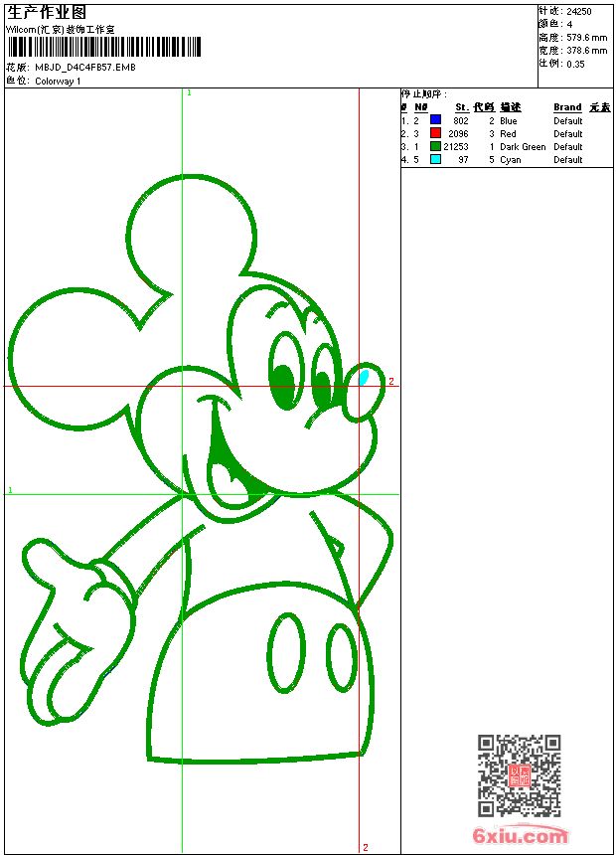Select the Cyan color swatch in the stop sequence
616x855 pixels.
pos(435,159)
